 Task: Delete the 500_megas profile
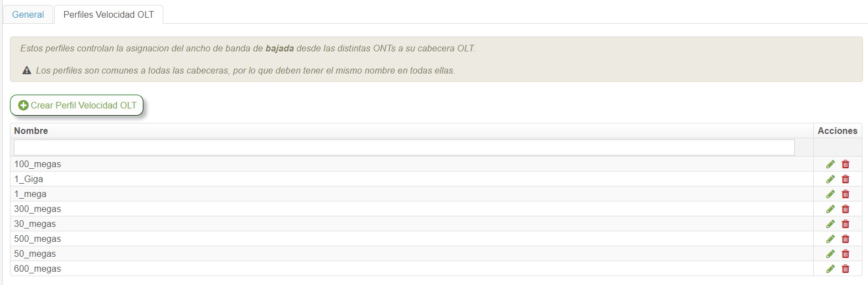pos(845,239)
